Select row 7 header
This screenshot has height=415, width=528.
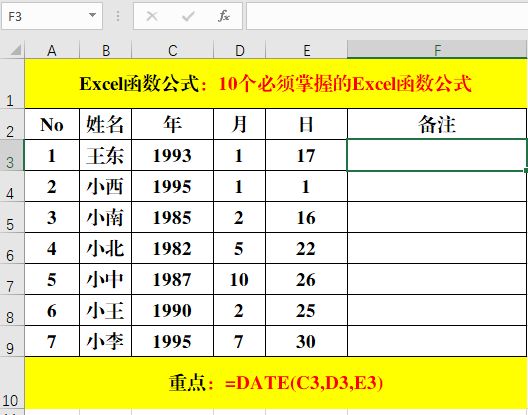coord(12,279)
